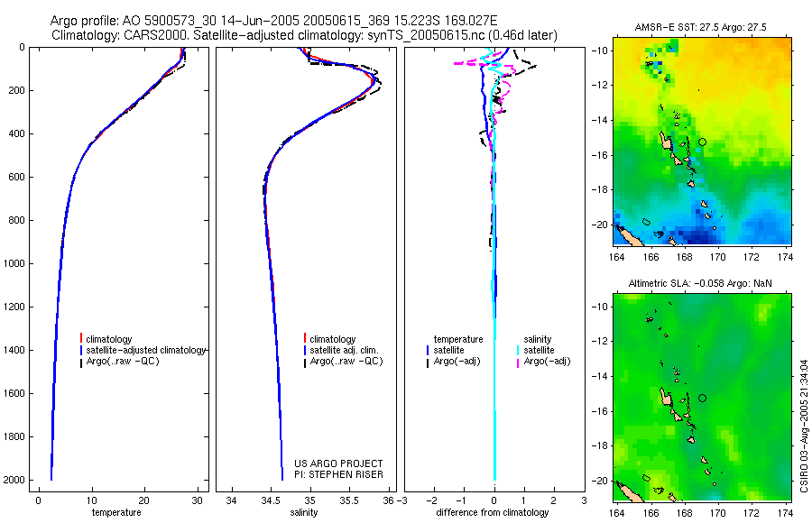Click the 'salinity' x-axis label

[x=304, y=513]
